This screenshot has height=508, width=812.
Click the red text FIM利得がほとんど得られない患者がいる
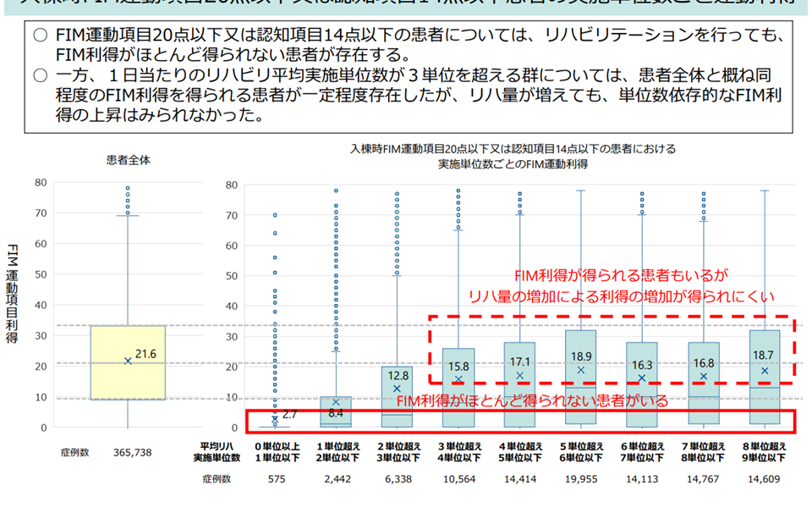click(532, 400)
